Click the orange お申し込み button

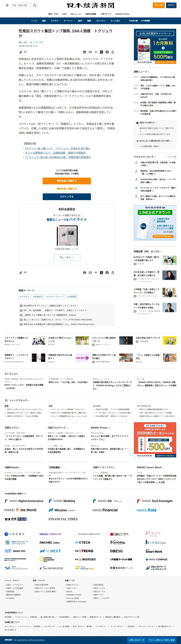(159, 5)
